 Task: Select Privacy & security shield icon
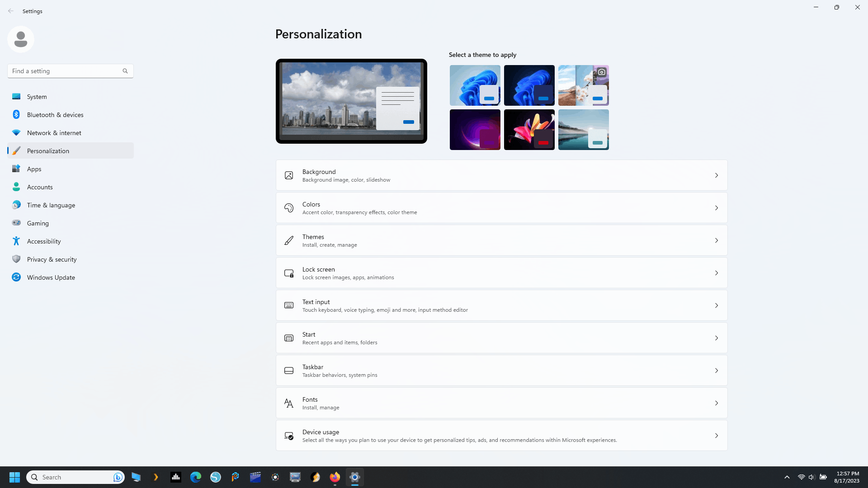pyautogui.click(x=16, y=259)
